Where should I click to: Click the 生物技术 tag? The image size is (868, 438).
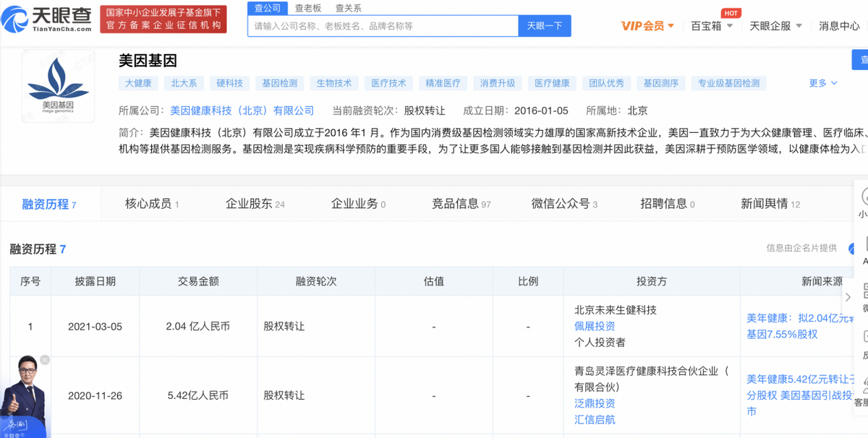[x=334, y=83]
